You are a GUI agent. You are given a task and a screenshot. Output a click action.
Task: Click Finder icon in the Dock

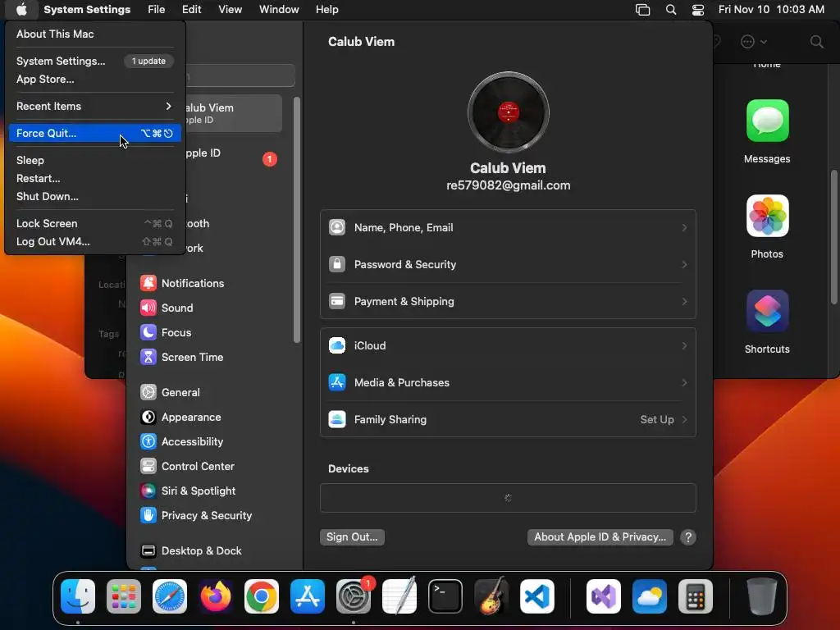(78, 596)
